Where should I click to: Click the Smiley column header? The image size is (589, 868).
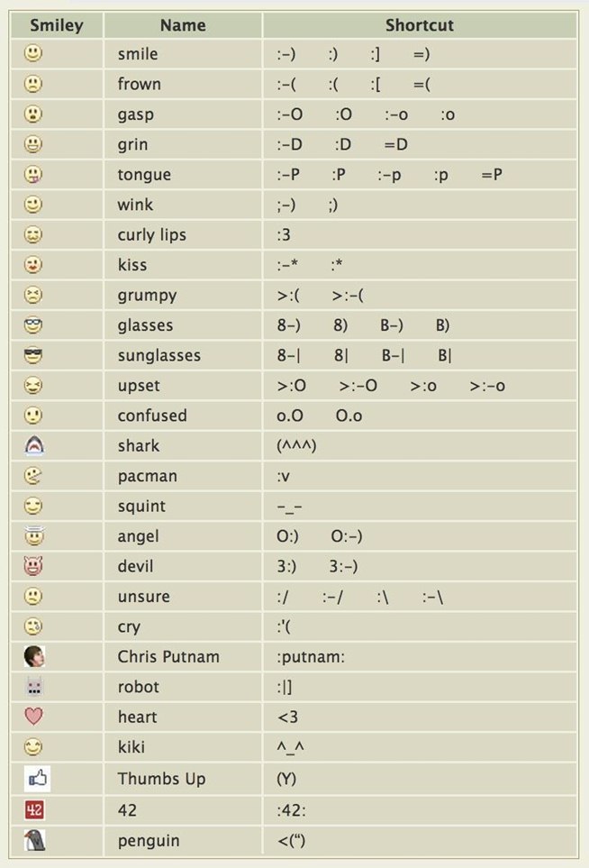(56, 25)
